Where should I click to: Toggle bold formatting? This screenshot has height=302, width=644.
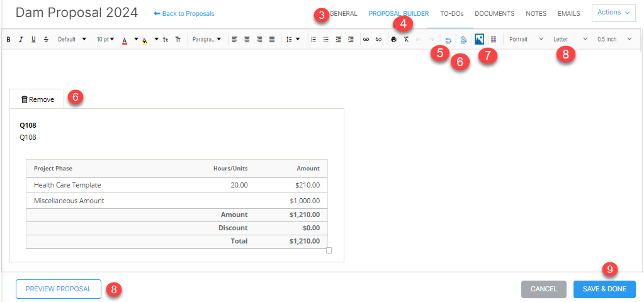[x=8, y=40]
